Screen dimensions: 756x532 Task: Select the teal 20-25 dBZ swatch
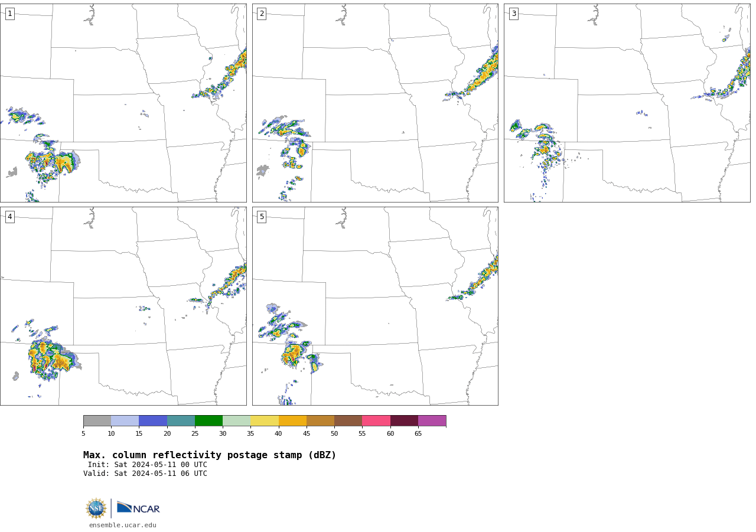[181, 421]
